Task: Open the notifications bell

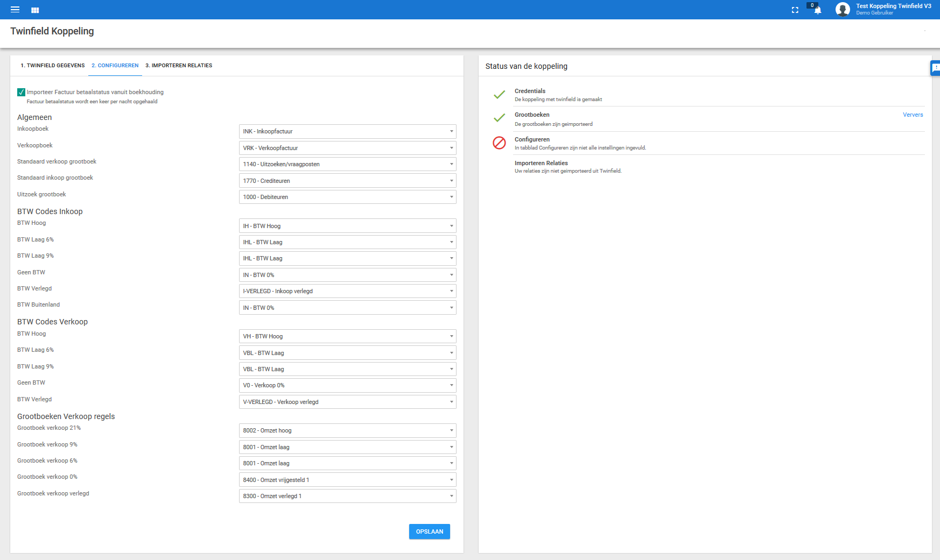Action: [x=817, y=10]
